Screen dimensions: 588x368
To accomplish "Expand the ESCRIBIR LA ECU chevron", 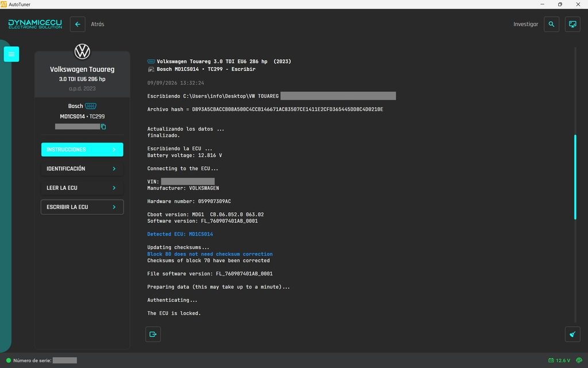I will (x=114, y=207).
